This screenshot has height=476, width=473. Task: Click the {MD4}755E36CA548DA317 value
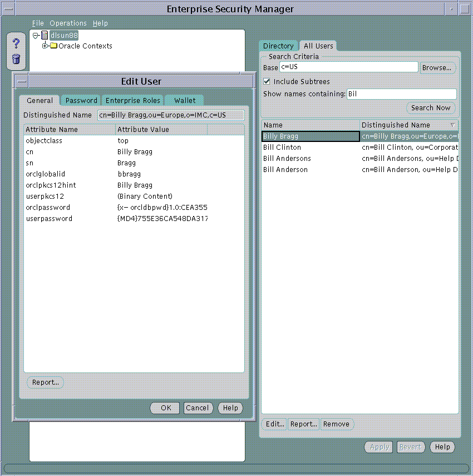(162, 219)
